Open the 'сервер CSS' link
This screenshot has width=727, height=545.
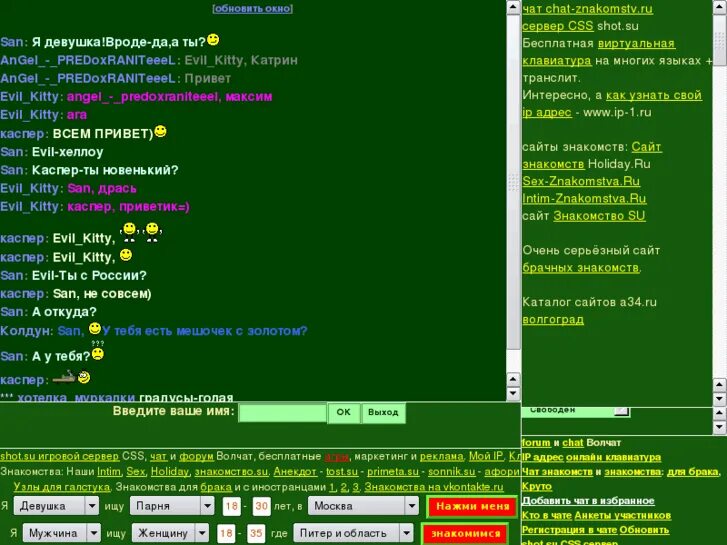558,26
